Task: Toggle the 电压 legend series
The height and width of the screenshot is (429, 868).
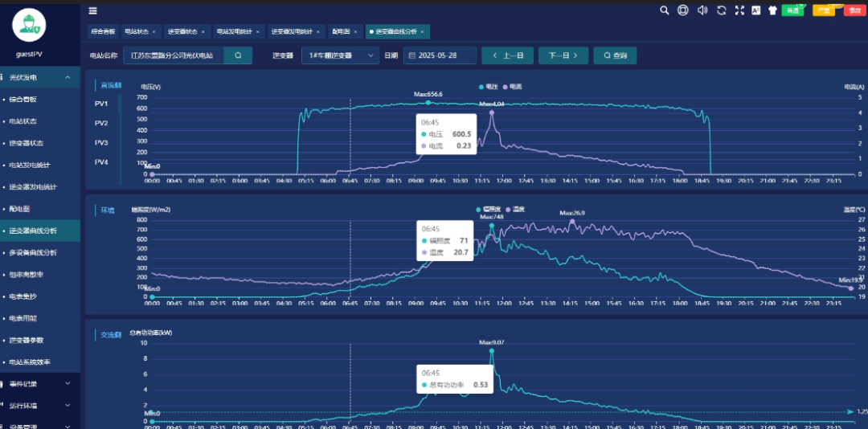Action: pos(489,87)
